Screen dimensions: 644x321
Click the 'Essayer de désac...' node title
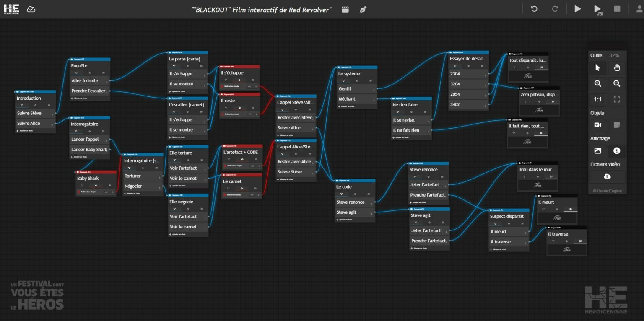coord(468,59)
